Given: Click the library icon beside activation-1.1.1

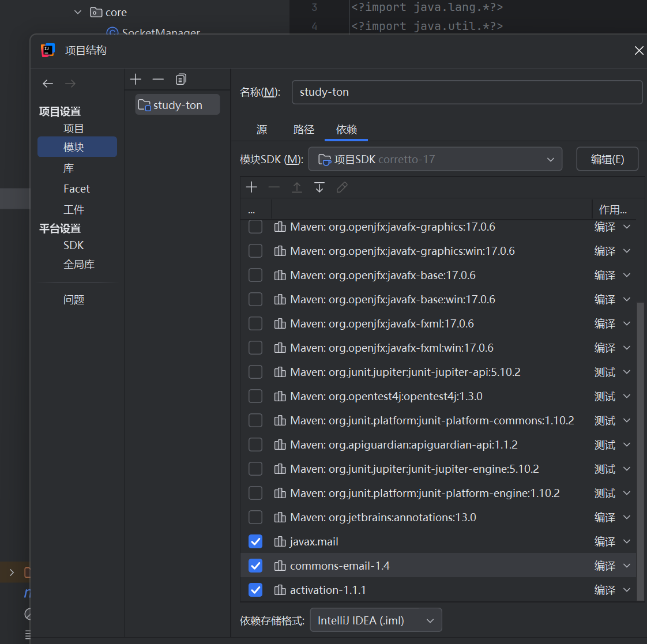Looking at the screenshot, I should [x=280, y=590].
